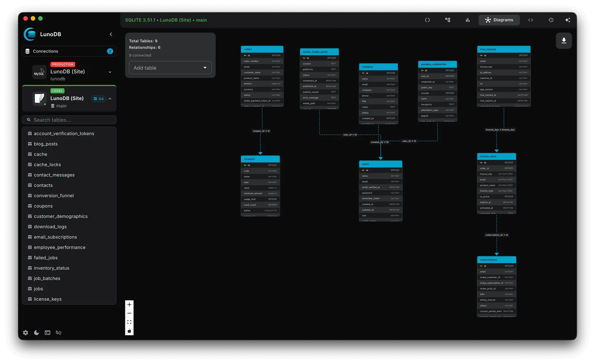Expand the PRODUCTION LunoDB (Site) connection
This screenshot has height=364, width=595.
click(x=110, y=72)
